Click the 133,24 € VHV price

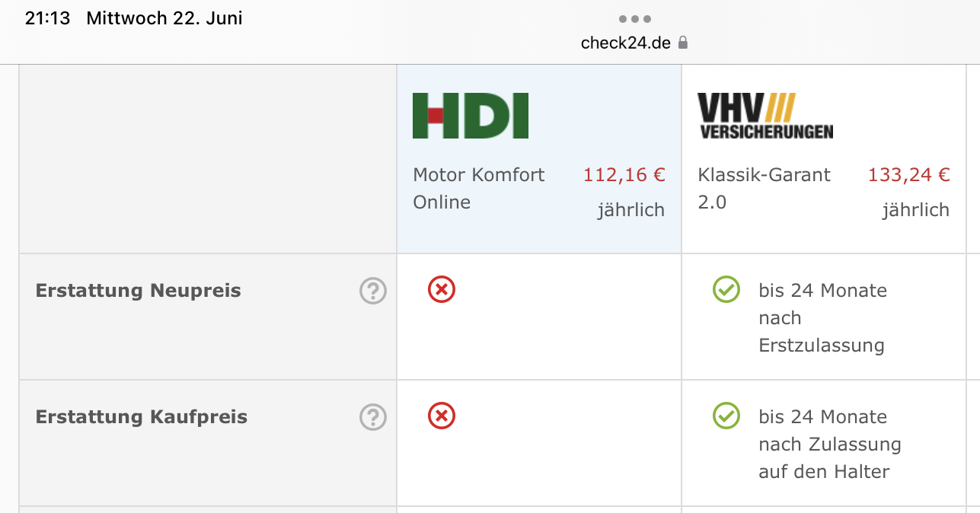coord(908,175)
